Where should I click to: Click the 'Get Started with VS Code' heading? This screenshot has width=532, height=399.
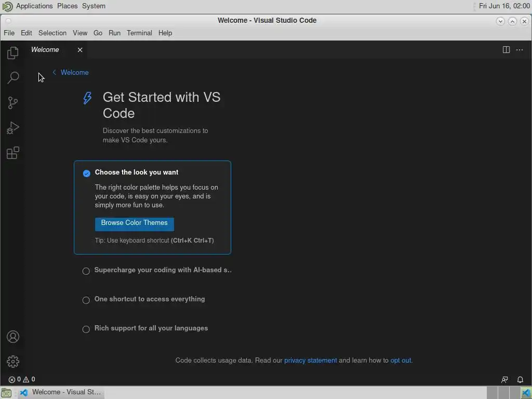pos(162,105)
